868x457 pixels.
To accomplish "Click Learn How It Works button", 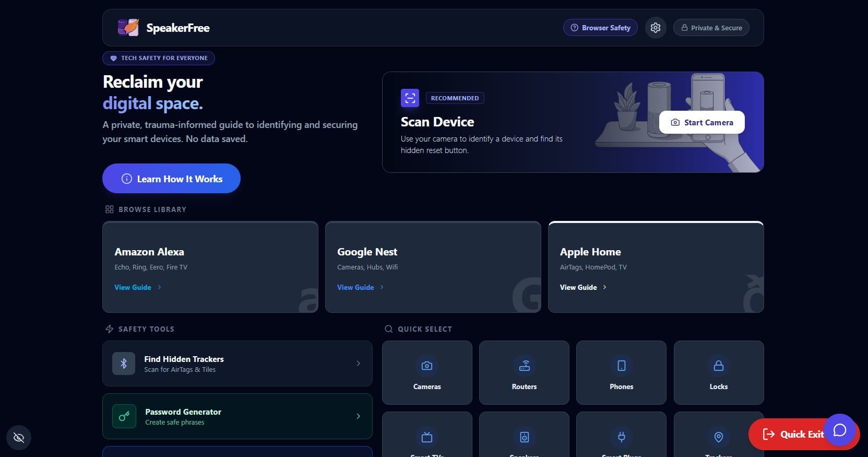I will [x=171, y=179].
